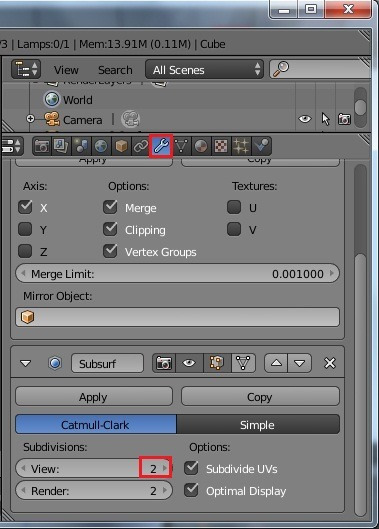This screenshot has width=379, height=529.
Task: Open the outliner editor type selector
Action: tap(26, 69)
